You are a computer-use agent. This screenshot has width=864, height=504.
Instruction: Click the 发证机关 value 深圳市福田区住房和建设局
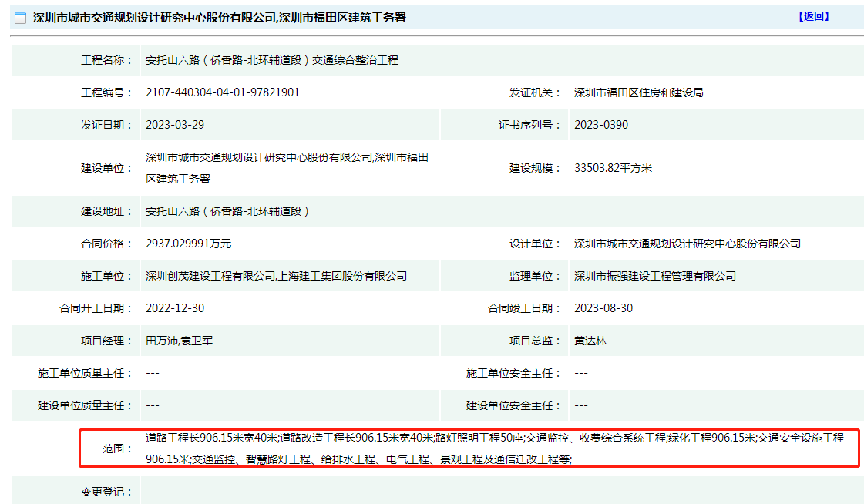(x=638, y=92)
